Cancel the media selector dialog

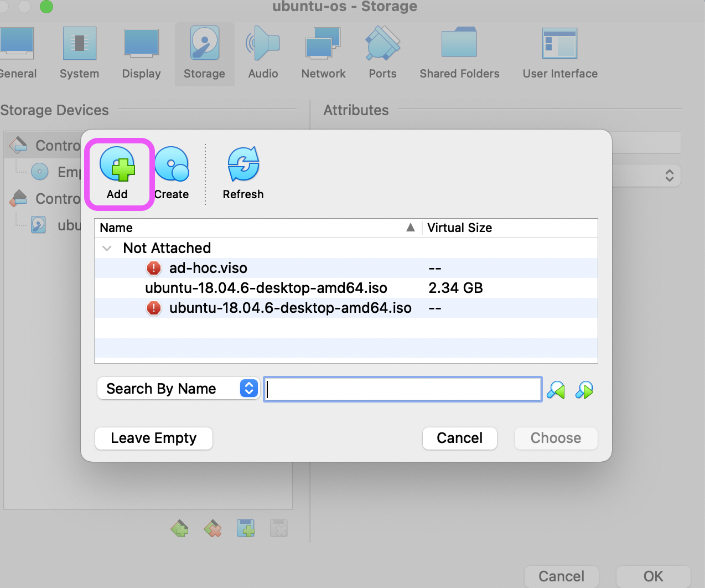pyautogui.click(x=460, y=439)
